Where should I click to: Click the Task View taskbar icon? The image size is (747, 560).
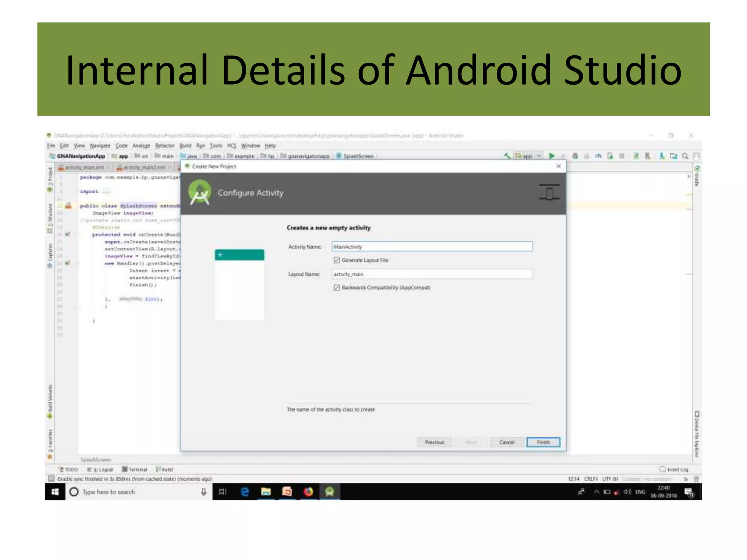click(223, 492)
